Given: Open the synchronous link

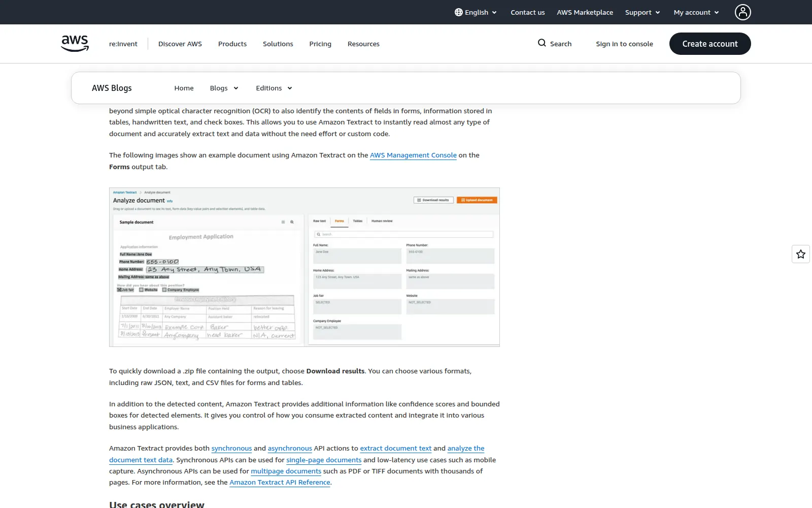Looking at the screenshot, I should (231, 449).
